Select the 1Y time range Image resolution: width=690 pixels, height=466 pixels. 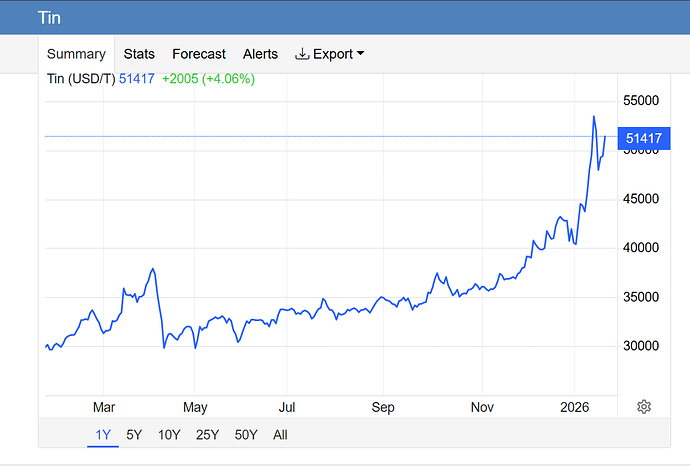(103, 435)
